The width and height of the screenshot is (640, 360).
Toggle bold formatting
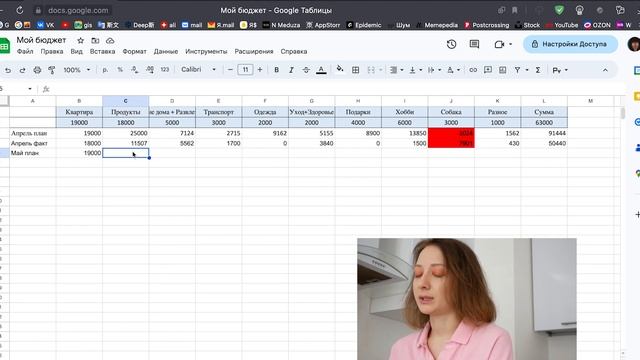[276, 70]
